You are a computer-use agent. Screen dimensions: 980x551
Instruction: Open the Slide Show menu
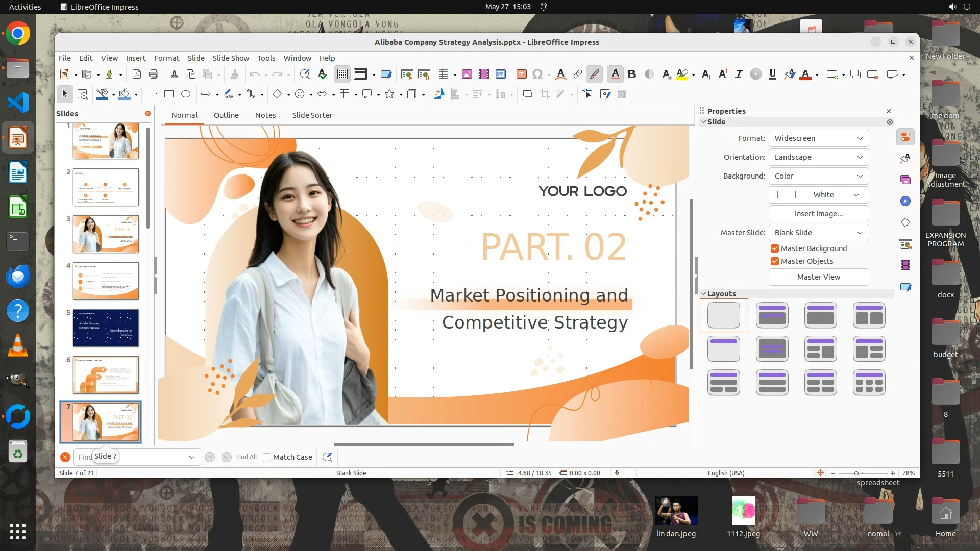tap(231, 58)
